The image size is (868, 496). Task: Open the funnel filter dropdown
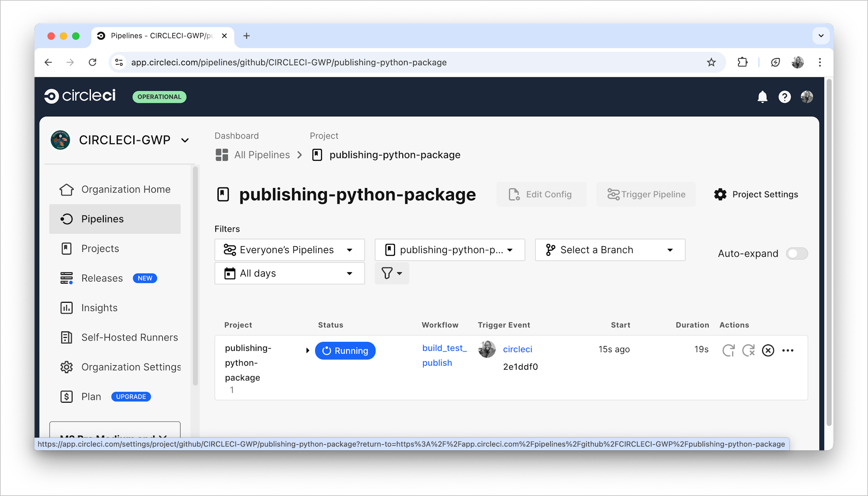click(x=391, y=273)
